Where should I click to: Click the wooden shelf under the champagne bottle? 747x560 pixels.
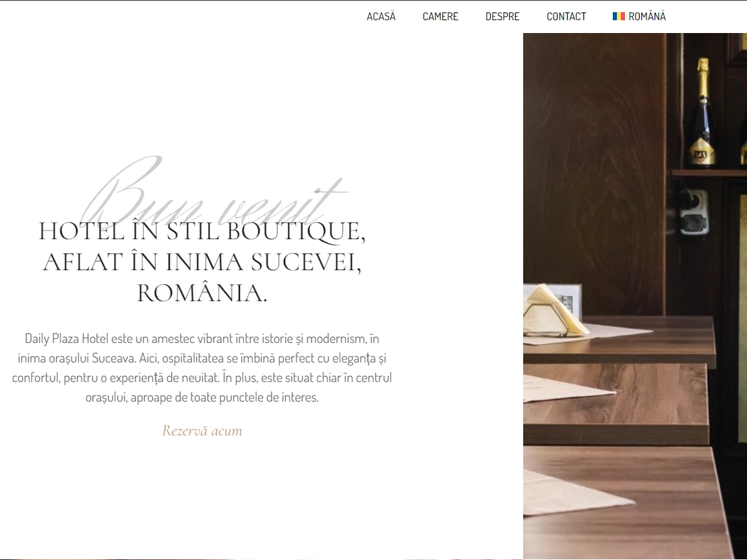click(709, 173)
